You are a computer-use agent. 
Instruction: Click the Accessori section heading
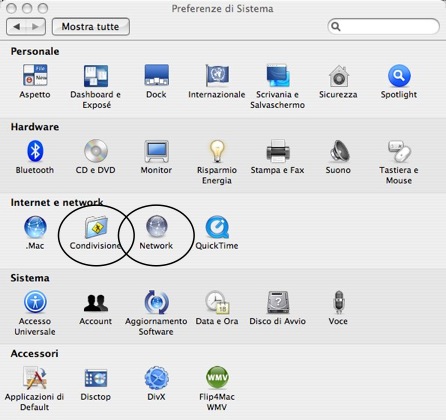pyautogui.click(x=34, y=353)
